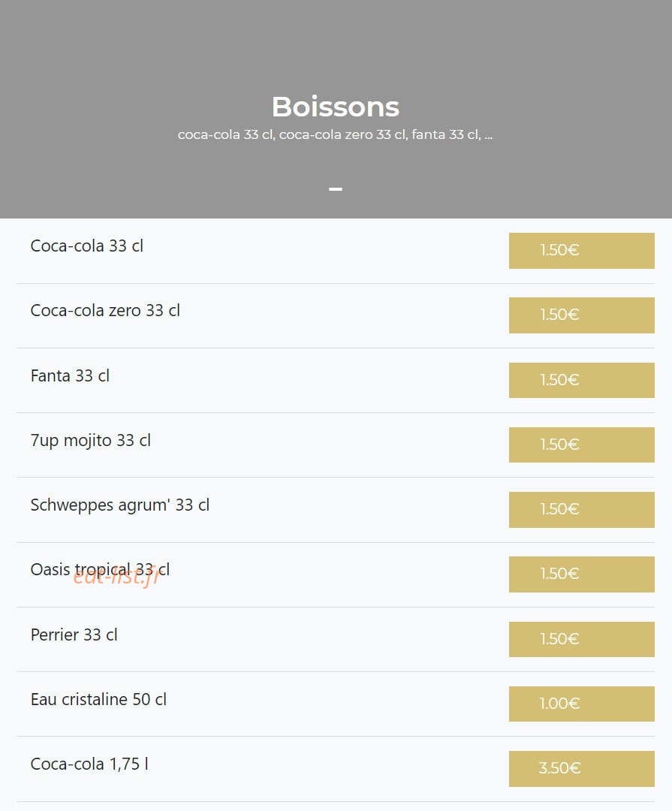Click the Coca-cola 1,75 l 3.50€ button
This screenshot has width=672, height=811.
[581, 769]
